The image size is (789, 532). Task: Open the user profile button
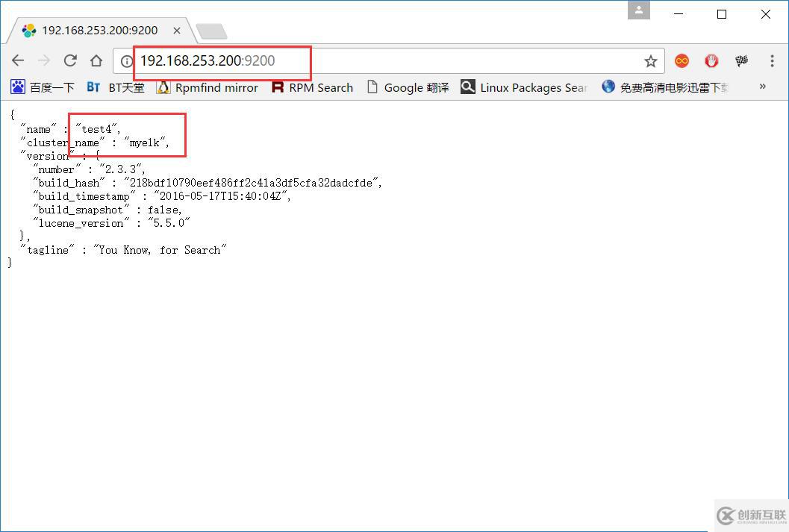[638, 10]
